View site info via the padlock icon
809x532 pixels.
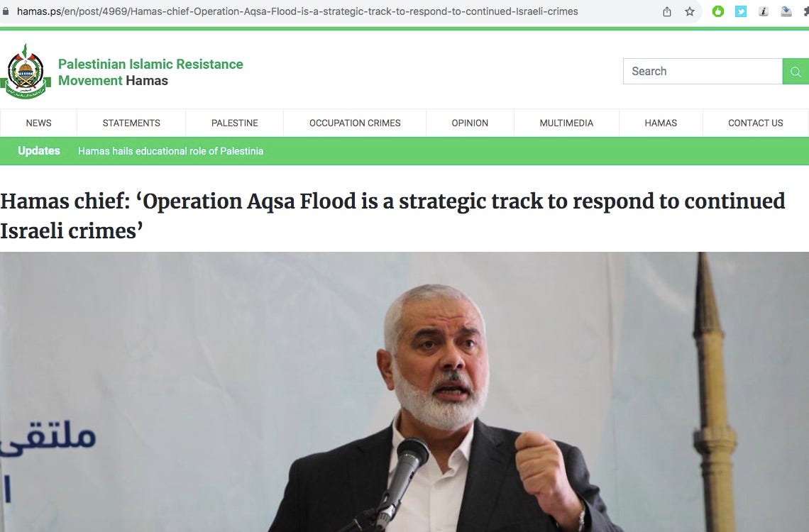click(6, 11)
